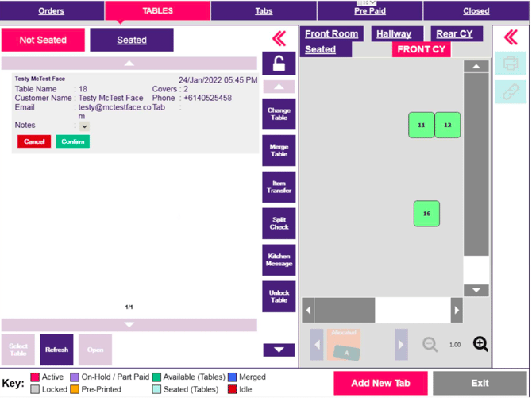Confirm the Testy McTest Face reservation
The image size is (532, 398).
tap(72, 141)
